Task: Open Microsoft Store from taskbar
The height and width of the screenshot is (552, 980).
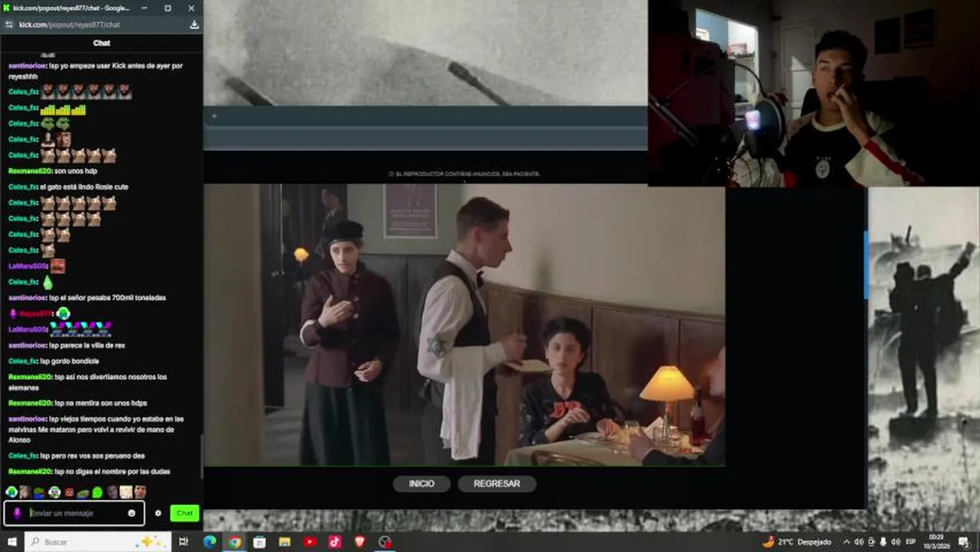Action: coord(260,542)
